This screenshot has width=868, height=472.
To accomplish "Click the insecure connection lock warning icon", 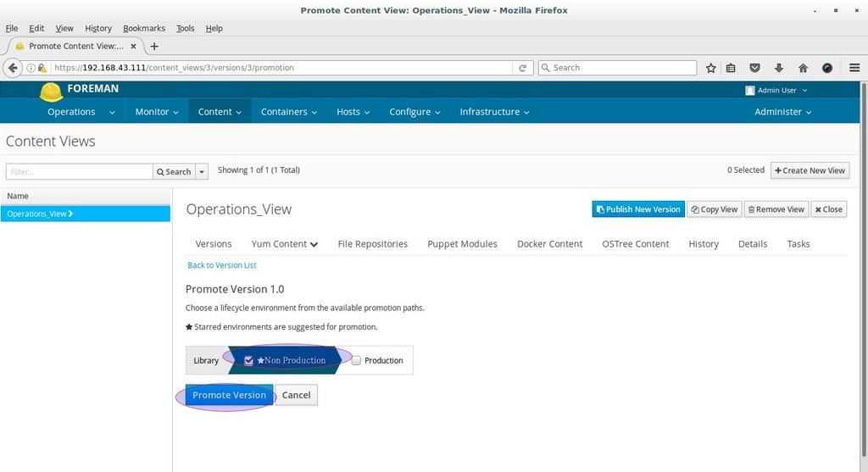I will 42,68.
